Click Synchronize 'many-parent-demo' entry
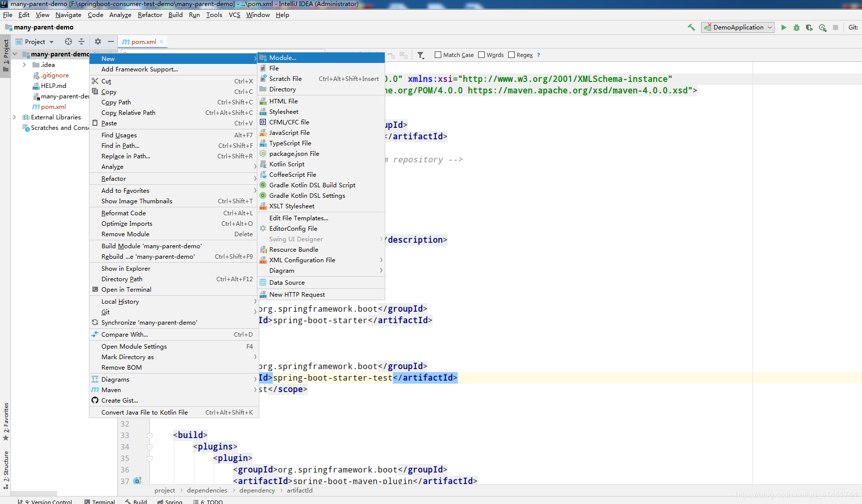Viewport: 862px width, 504px height. click(173, 323)
